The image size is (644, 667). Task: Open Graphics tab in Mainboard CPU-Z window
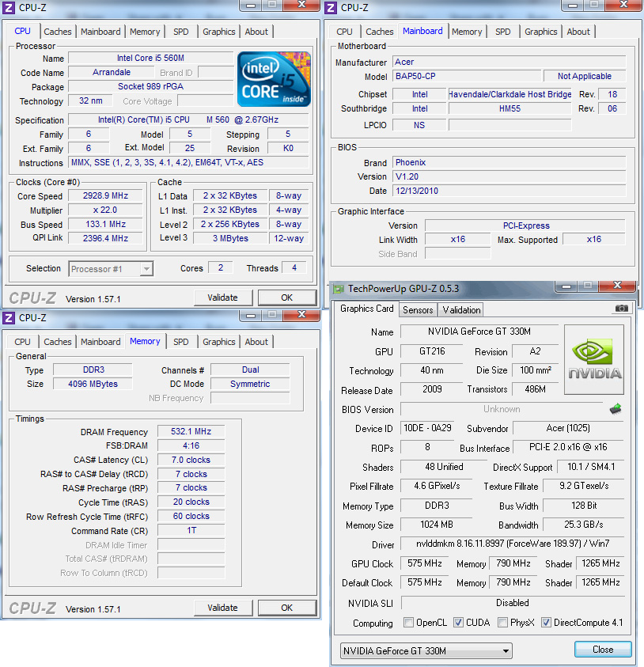(x=540, y=32)
